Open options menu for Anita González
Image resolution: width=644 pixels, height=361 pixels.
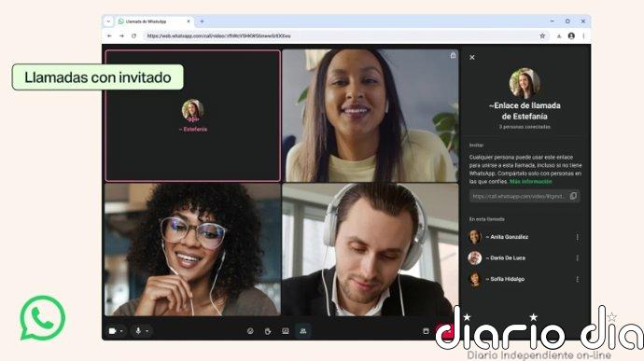pyautogui.click(x=578, y=237)
